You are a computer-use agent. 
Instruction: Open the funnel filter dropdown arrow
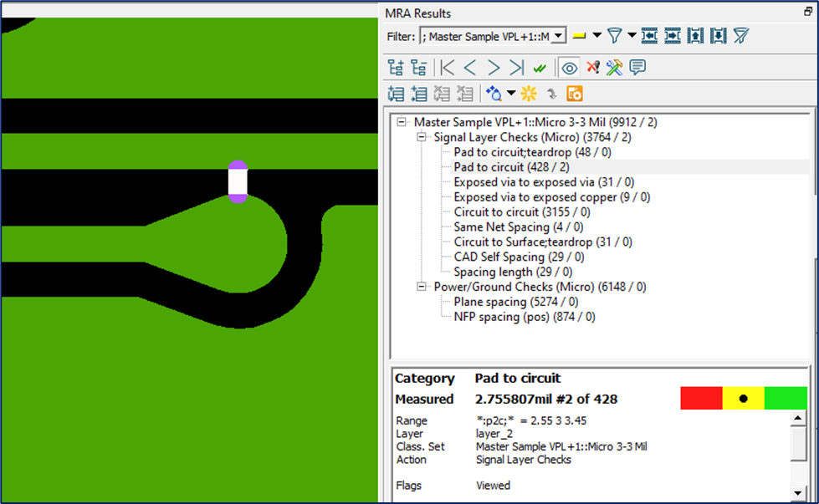pos(632,35)
